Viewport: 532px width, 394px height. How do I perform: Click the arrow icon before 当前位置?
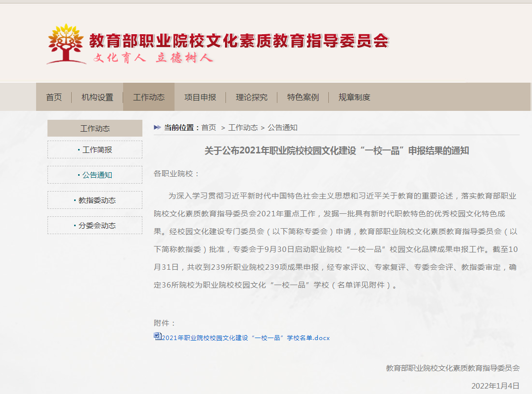pyautogui.click(x=157, y=127)
